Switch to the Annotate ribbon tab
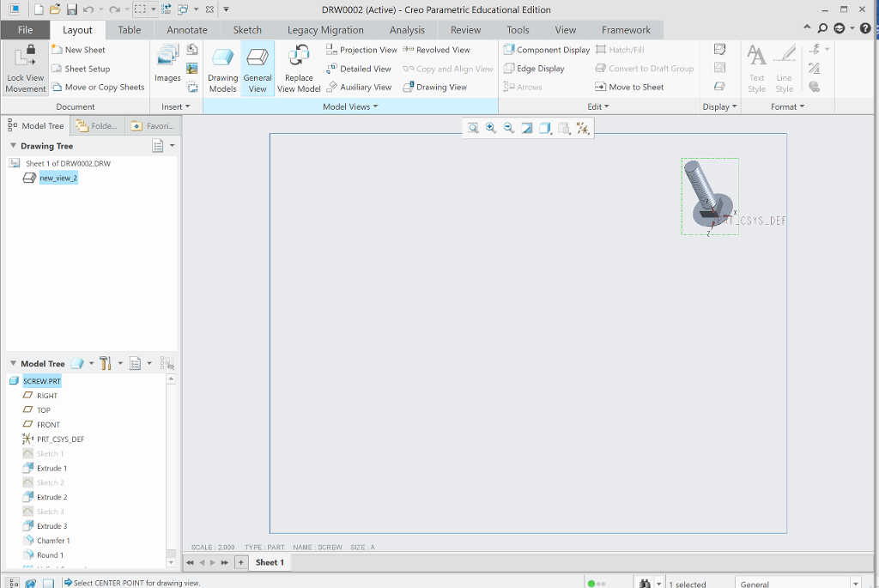 (x=186, y=29)
